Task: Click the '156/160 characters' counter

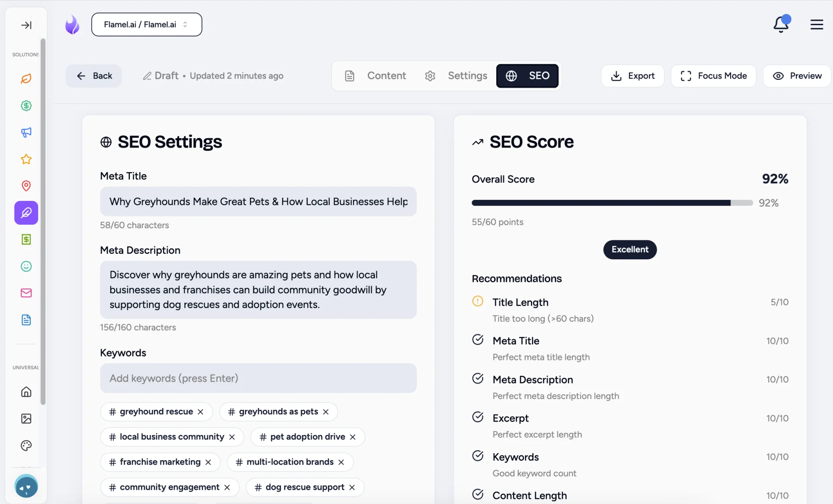Action: [x=138, y=327]
